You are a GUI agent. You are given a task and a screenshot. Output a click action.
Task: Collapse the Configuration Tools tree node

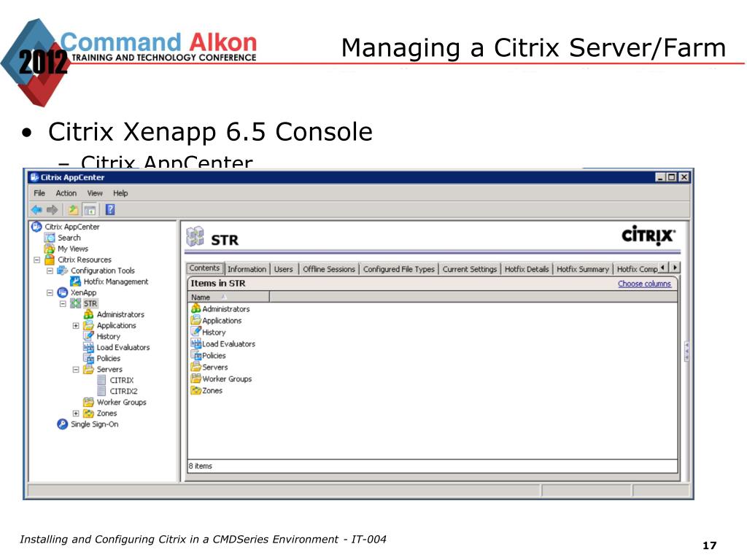point(50,271)
